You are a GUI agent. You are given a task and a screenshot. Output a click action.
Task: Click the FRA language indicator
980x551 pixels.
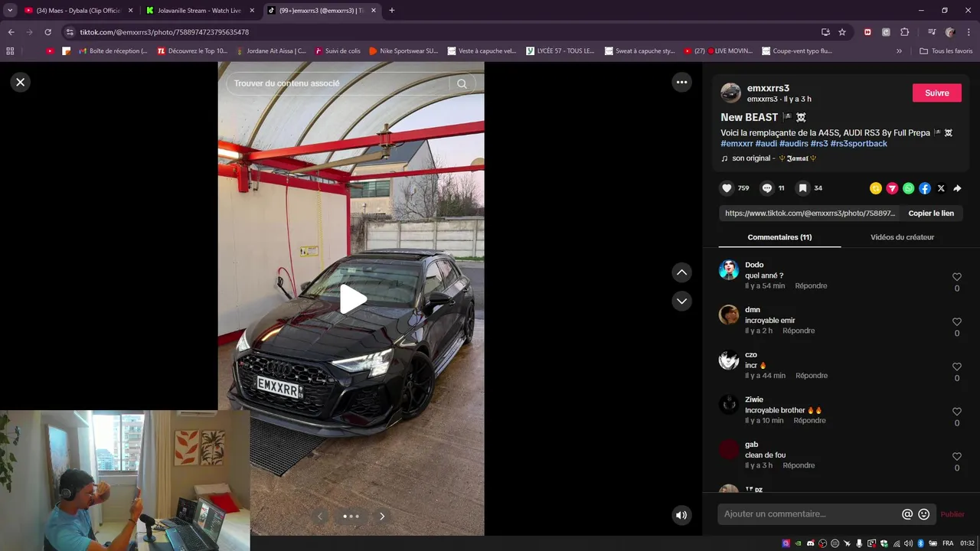pyautogui.click(x=948, y=543)
